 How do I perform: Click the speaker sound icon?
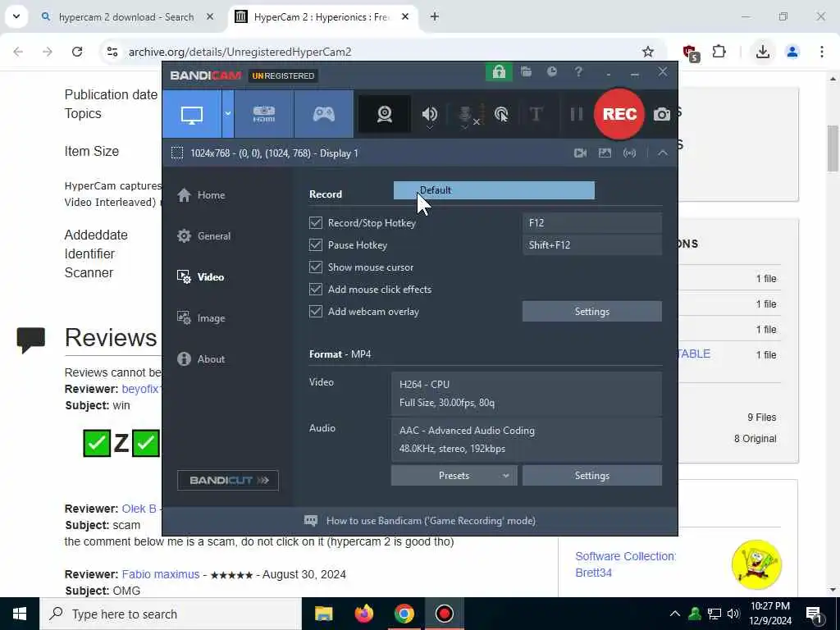429,114
